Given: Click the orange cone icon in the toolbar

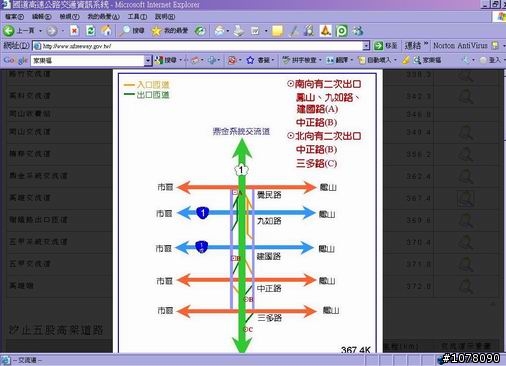Looking at the screenshot, I should 325,31.
